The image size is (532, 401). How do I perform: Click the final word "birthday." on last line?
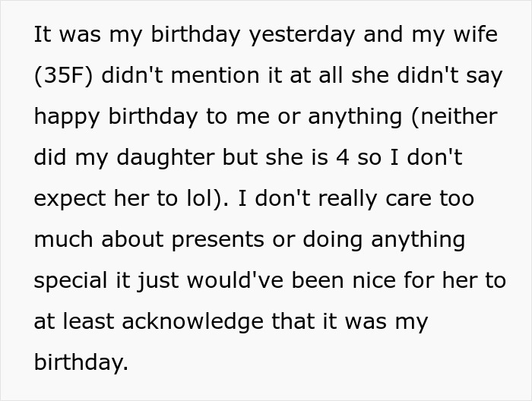click(81, 362)
